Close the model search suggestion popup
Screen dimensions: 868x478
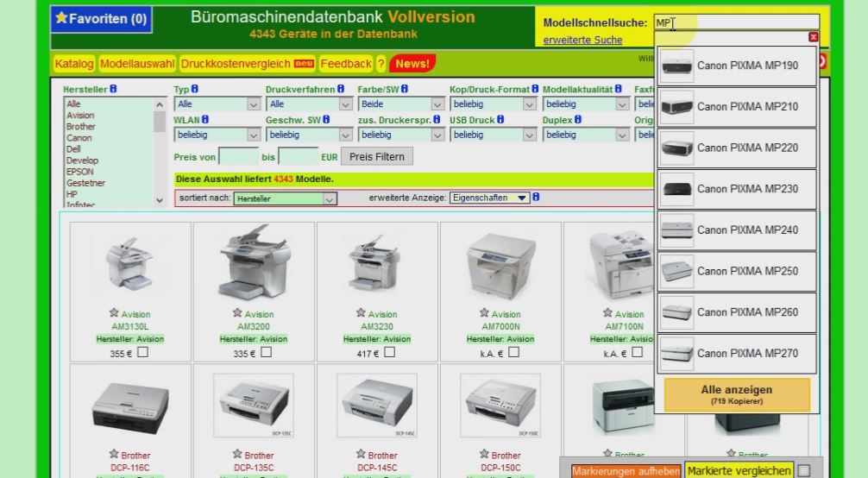click(813, 37)
